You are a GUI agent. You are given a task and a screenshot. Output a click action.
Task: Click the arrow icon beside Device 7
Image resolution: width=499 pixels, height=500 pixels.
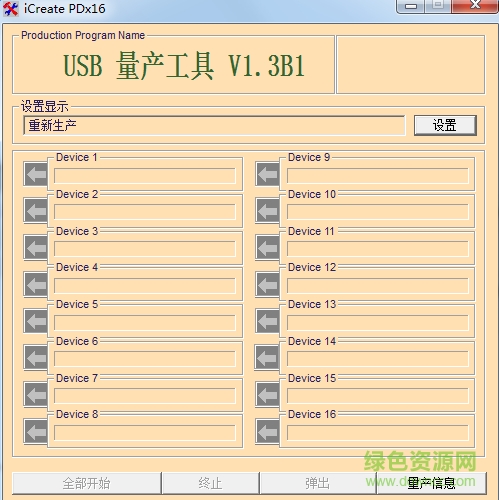pos(36,394)
